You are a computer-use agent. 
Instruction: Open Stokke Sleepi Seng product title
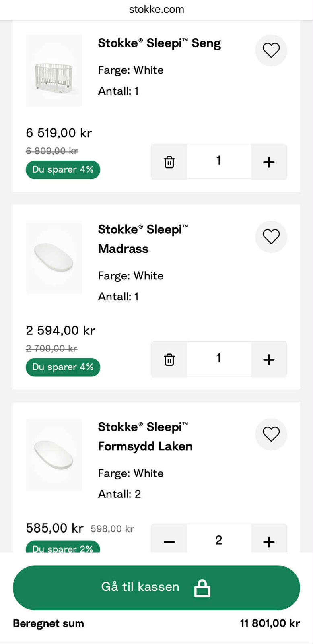click(159, 43)
